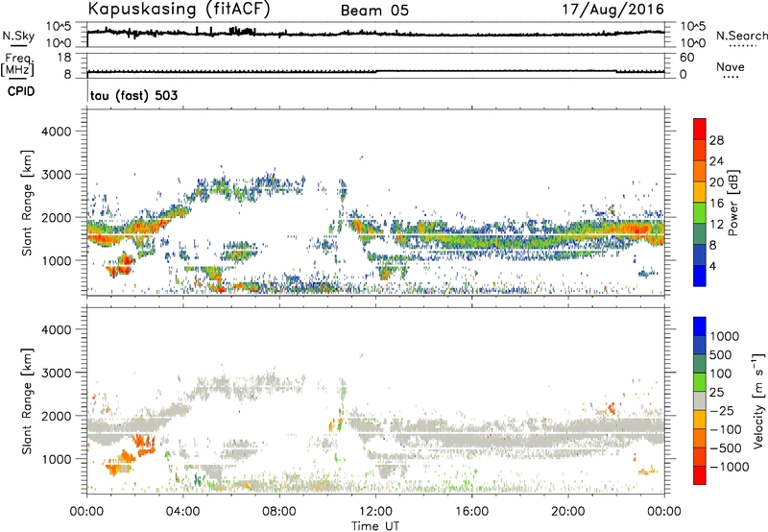The image size is (768, 532).
Task: Click the 4000 label on power panel axis
Action: point(56,132)
